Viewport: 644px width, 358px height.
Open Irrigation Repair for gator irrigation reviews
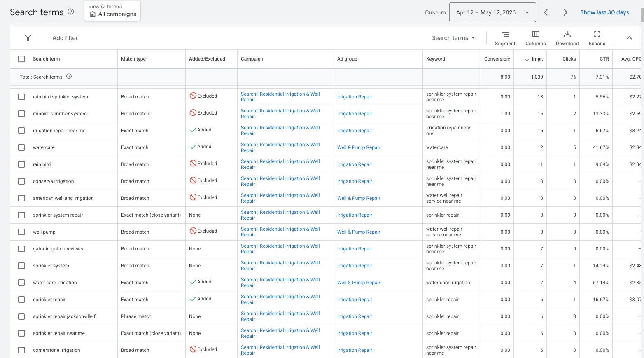(x=355, y=249)
